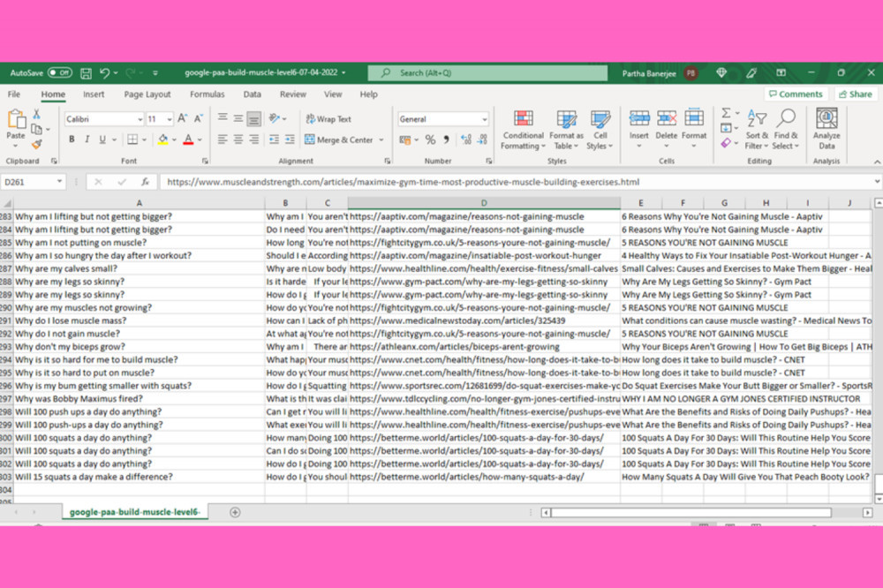The height and width of the screenshot is (588, 883).
Task: Click the Orientation text angle icon
Action: pos(275,118)
